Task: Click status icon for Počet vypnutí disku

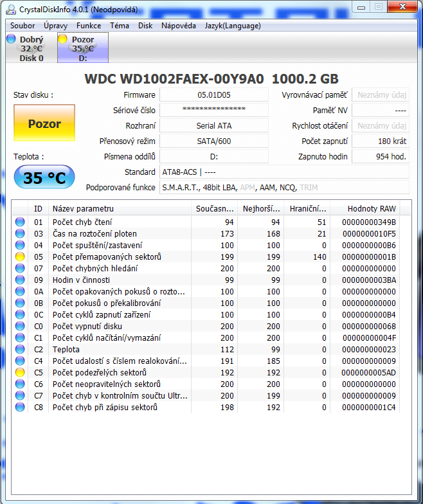Action: coord(20,326)
